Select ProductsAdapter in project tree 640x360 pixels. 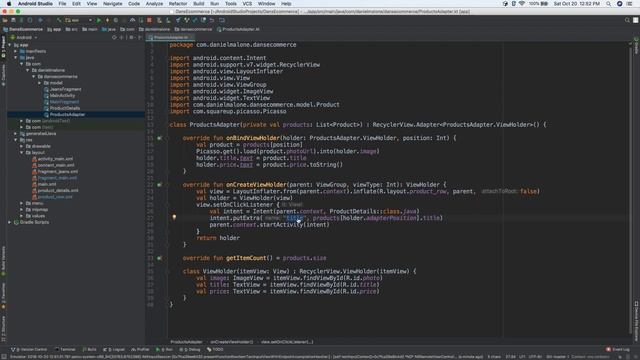click(x=67, y=115)
